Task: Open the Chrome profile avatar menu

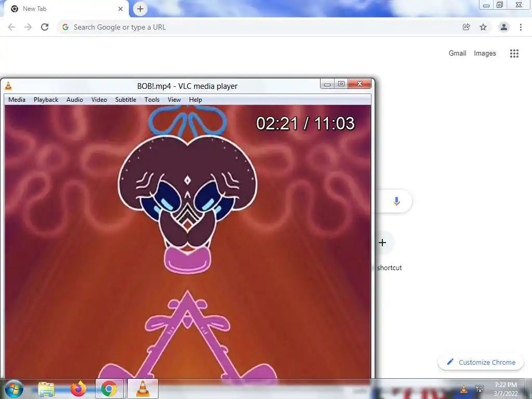Action: tap(504, 27)
